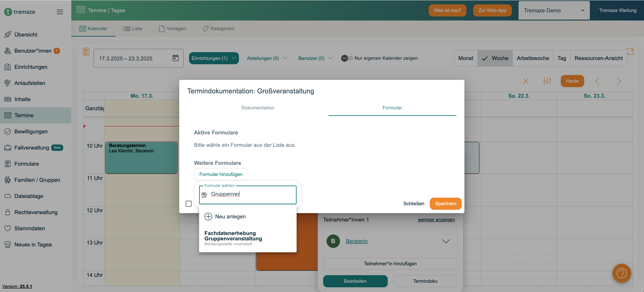The width and height of the screenshot is (644, 292).
Task: Open the Kalender tab
Action: (x=93, y=28)
